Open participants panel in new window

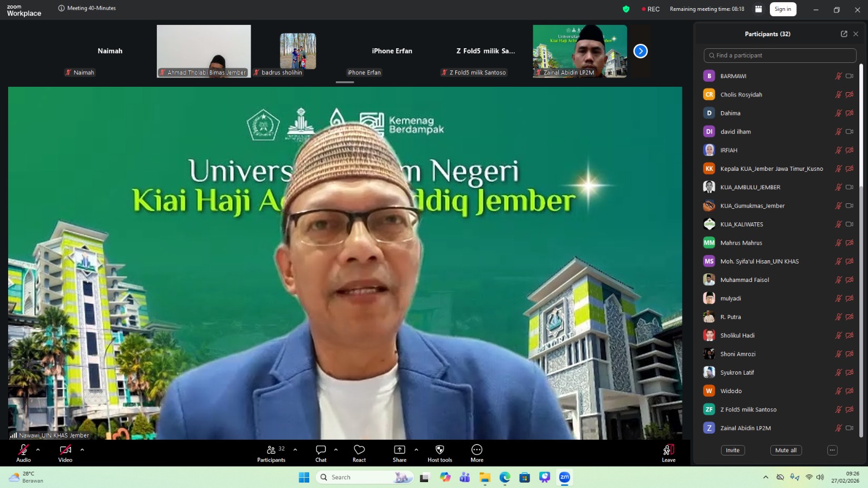coord(844,33)
